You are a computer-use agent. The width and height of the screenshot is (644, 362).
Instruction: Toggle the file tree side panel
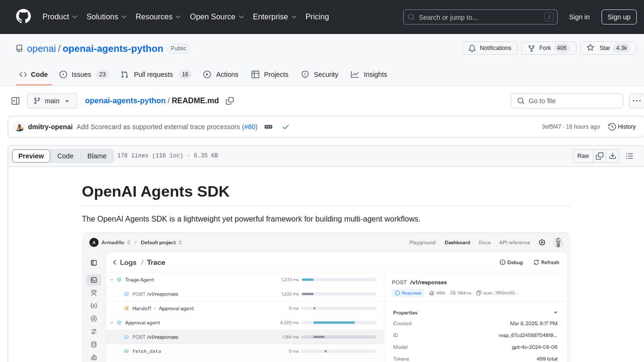[x=15, y=101]
